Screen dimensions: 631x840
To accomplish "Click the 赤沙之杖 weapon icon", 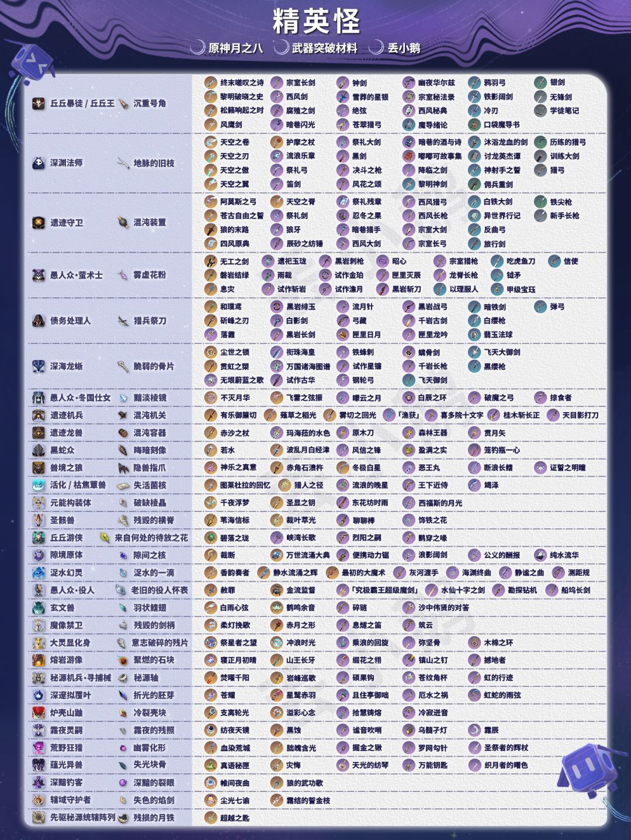I will click(211, 433).
